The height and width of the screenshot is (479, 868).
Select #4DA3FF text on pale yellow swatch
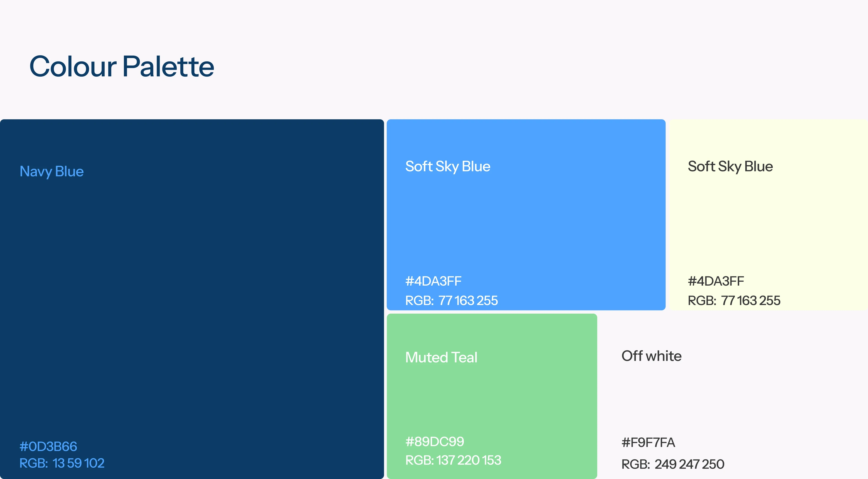[x=716, y=281]
